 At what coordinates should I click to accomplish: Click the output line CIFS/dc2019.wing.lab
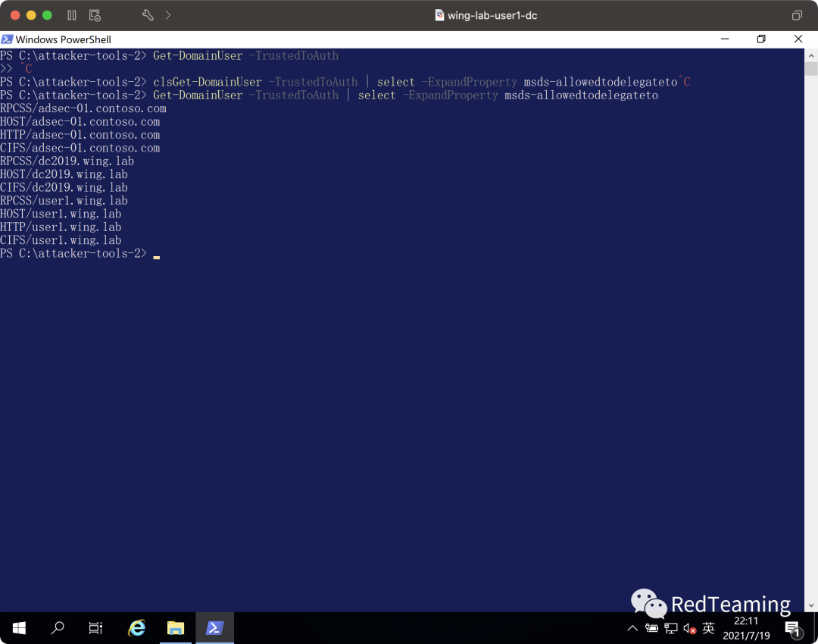click(64, 187)
